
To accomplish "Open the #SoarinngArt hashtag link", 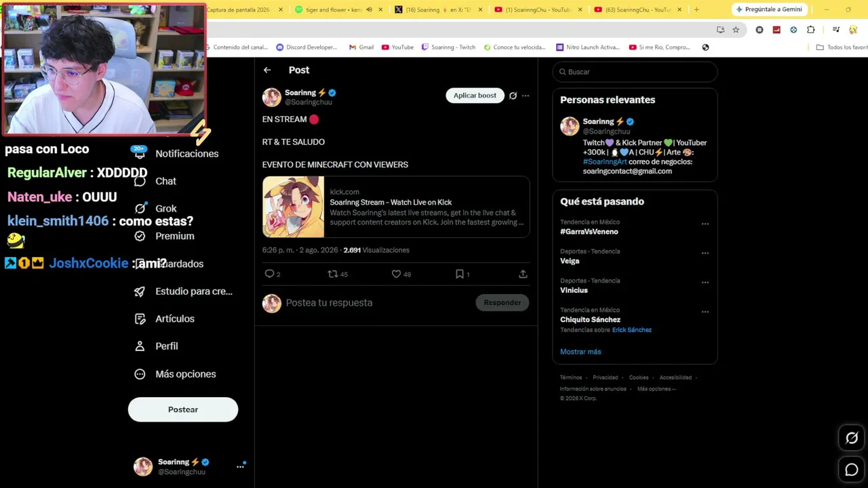I will click(605, 162).
